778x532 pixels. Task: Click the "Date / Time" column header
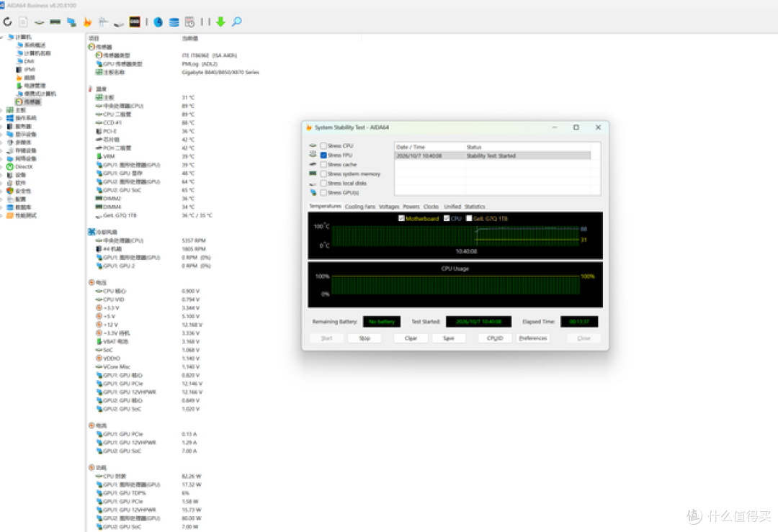(429, 148)
